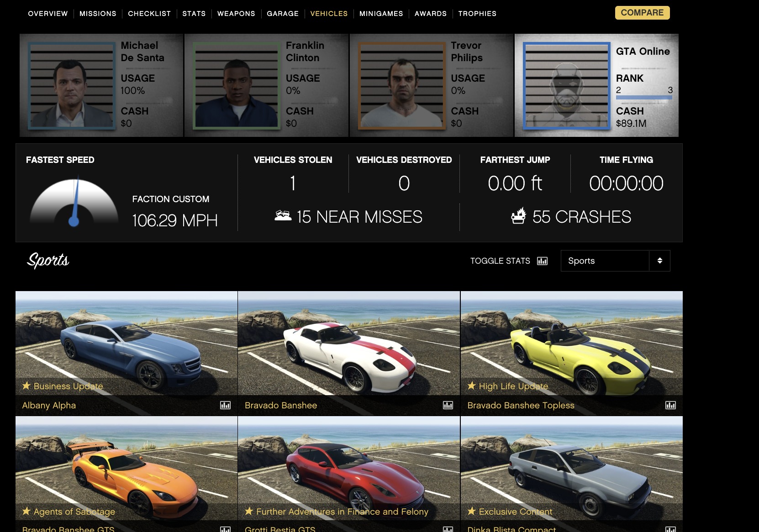Click the crashes burning car icon

click(518, 216)
